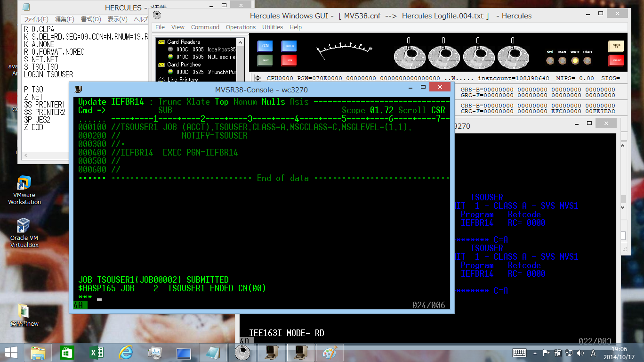Screen dimensions: 644x362
Task: Open the Command menu in Hercules GUI
Action: pyautogui.click(x=205, y=27)
